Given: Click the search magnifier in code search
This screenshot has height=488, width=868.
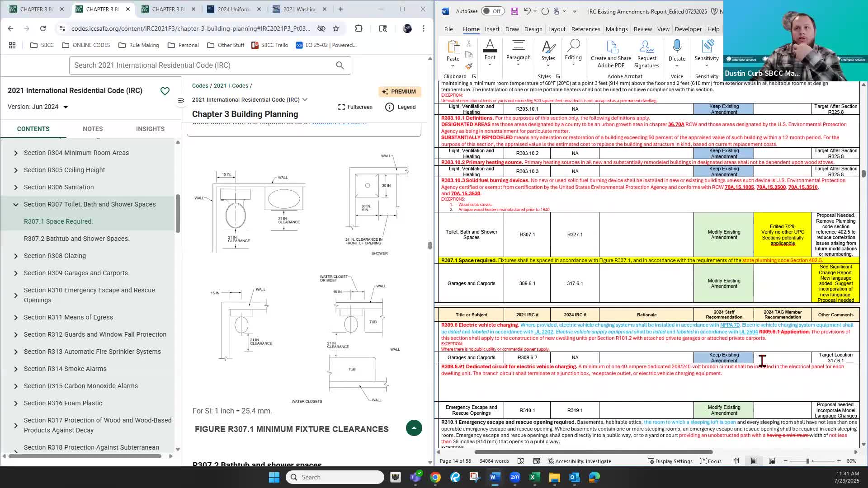Looking at the screenshot, I should pyautogui.click(x=340, y=66).
